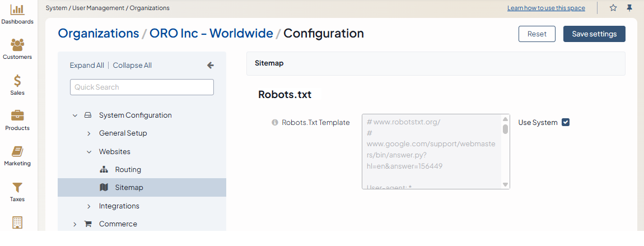Uncheck the Use System checkbox

point(566,123)
